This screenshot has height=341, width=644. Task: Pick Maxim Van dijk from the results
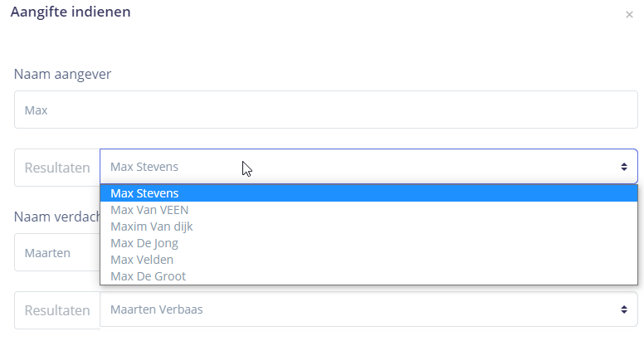pyautogui.click(x=151, y=227)
